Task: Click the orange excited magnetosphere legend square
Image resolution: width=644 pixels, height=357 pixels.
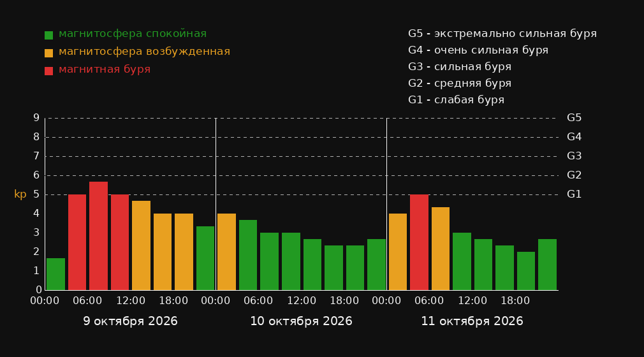Action: (48, 53)
